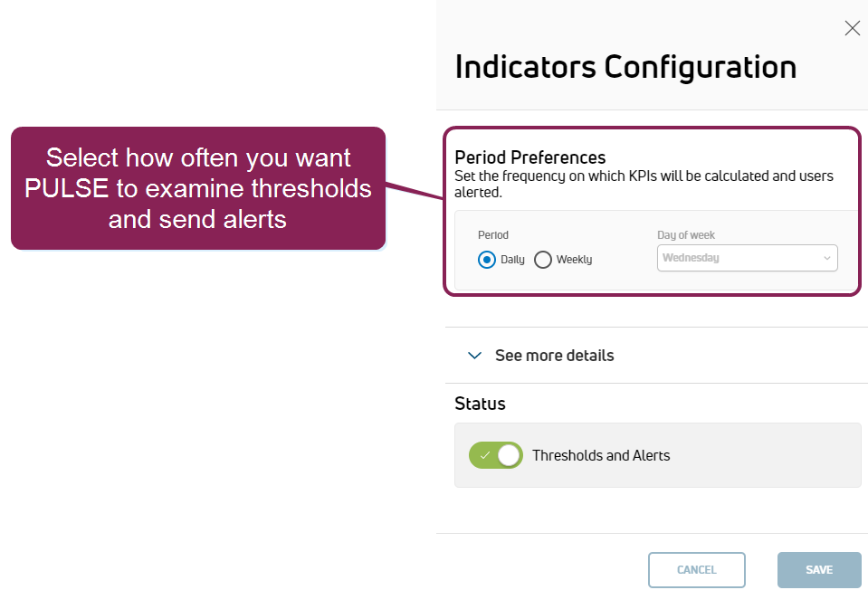The image size is (868, 609).
Task: Close the Indicators Configuration panel
Action: tap(852, 28)
